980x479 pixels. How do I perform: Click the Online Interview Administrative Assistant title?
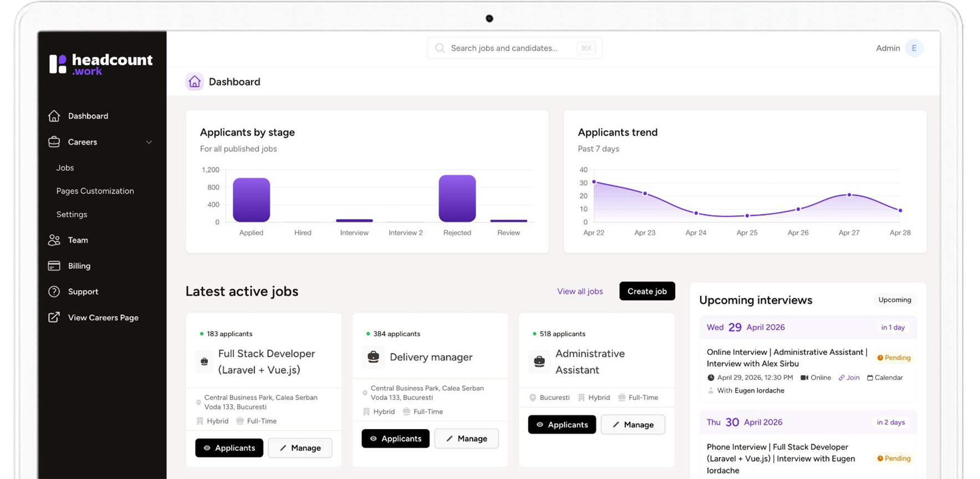[x=787, y=358]
